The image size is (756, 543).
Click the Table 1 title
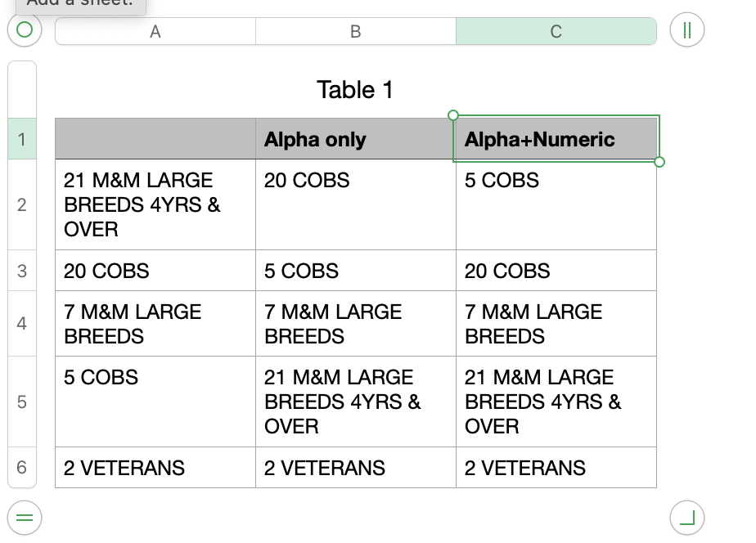[355, 90]
